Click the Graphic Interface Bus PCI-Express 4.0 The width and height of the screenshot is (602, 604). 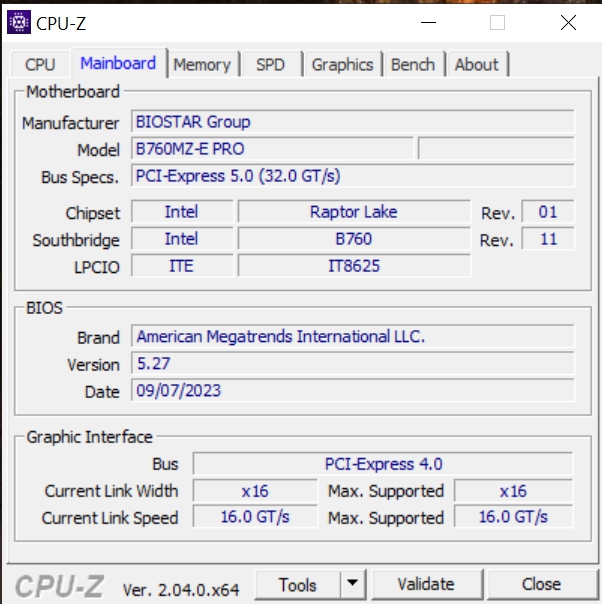pyautogui.click(x=383, y=464)
